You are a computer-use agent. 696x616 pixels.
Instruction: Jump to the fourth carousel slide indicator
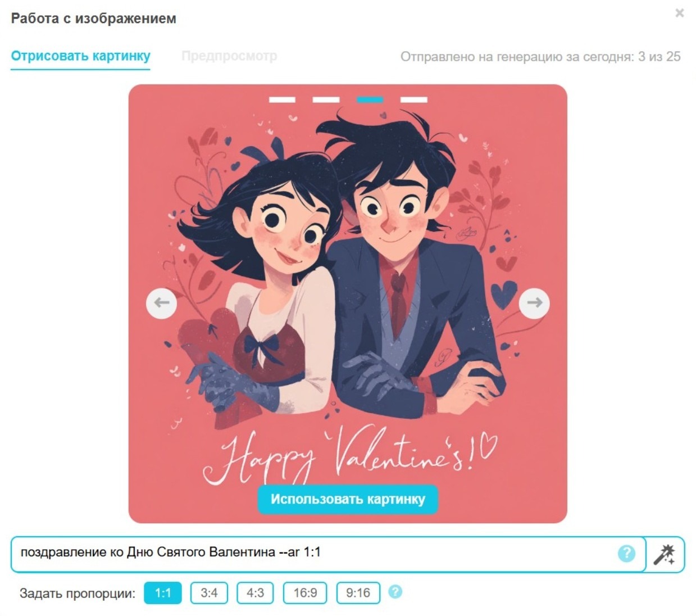coord(414,100)
